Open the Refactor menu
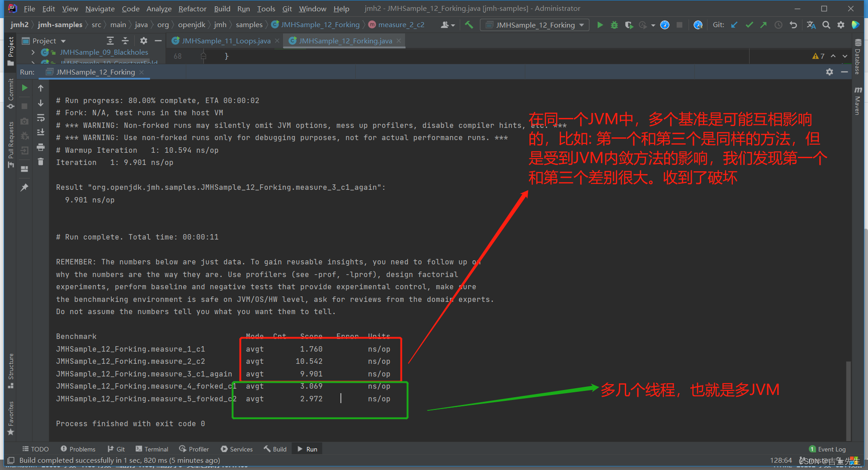This screenshot has height=470, width=868. coord(192,8)
